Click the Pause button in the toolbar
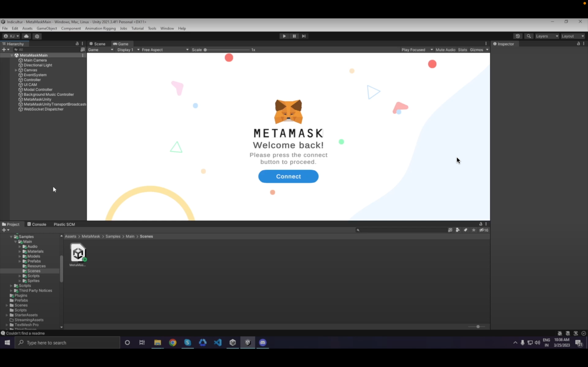 (294, 36)
